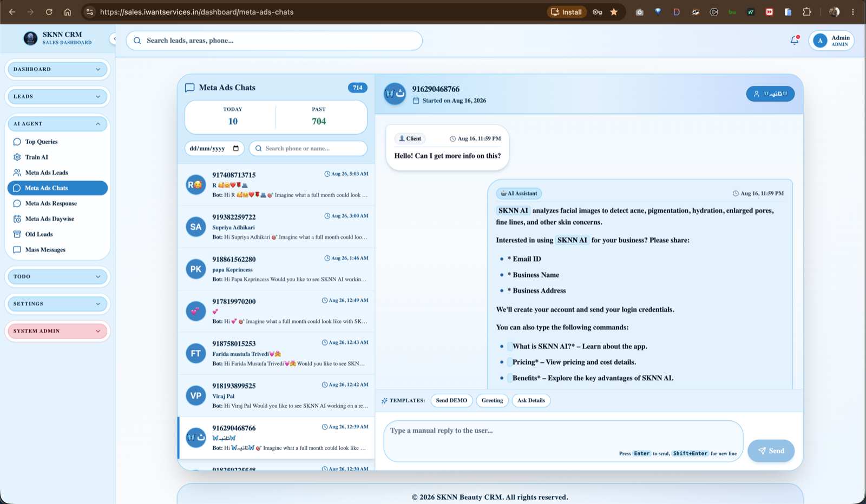Open the browser extensions puzzle icon
The width and height of the screenshot is (866, 504).
coord(806,12)
